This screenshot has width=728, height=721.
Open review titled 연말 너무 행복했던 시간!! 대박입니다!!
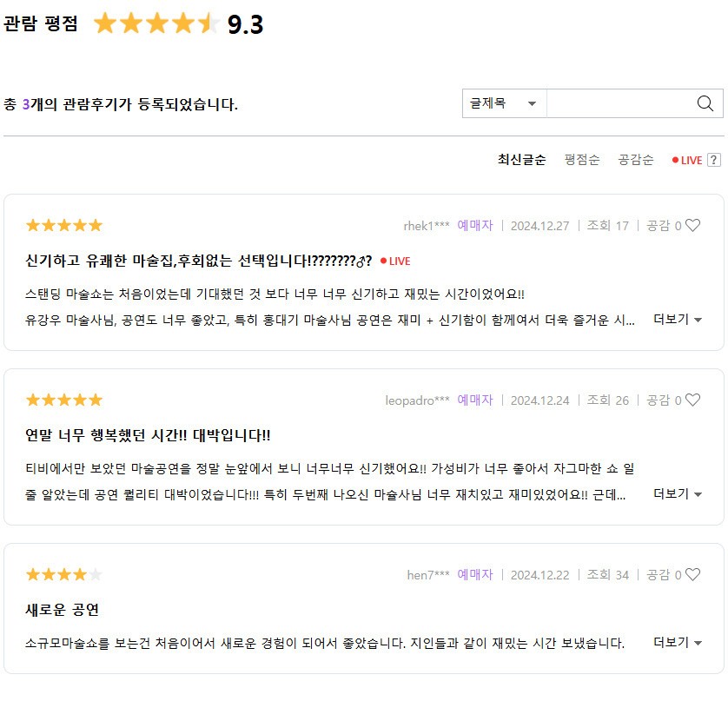point(148,435)
